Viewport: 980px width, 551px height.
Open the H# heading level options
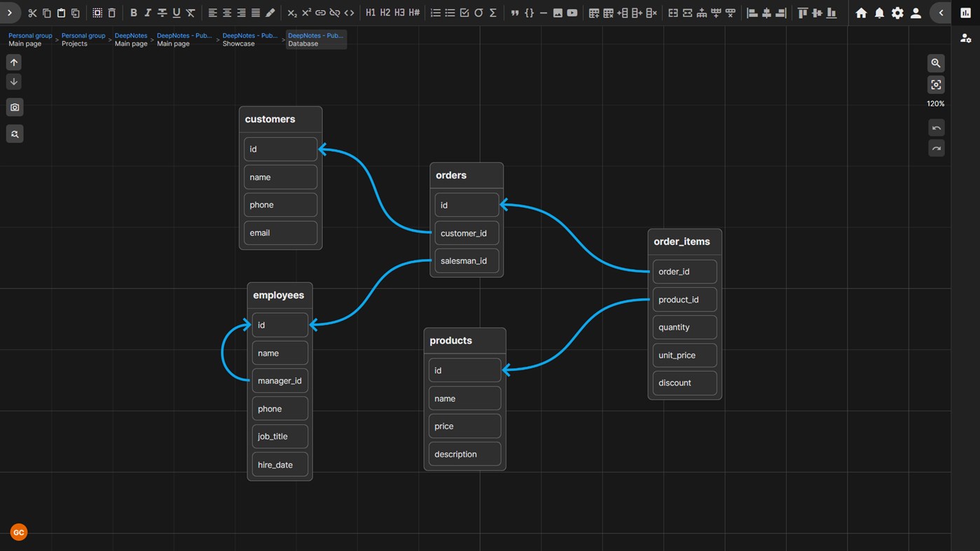coord(414,13)
